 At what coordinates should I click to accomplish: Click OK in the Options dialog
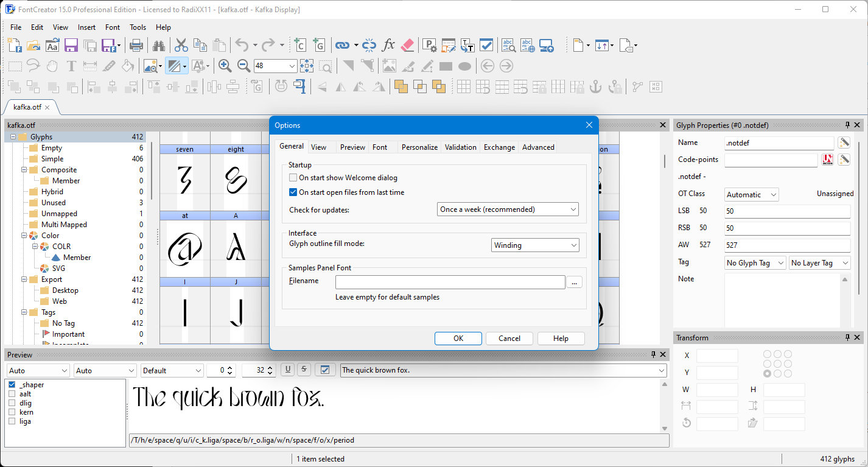(x=458, y=339)
